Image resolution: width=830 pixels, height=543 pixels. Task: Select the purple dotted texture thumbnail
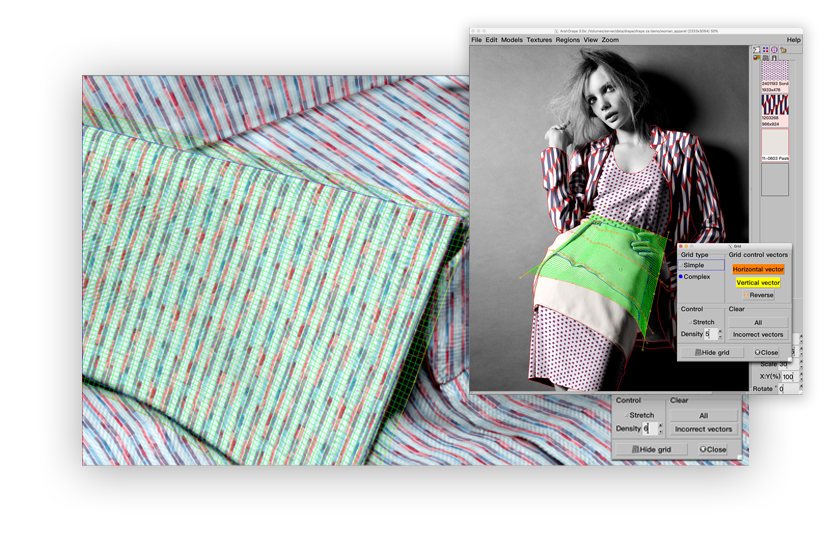pos(775,71)
